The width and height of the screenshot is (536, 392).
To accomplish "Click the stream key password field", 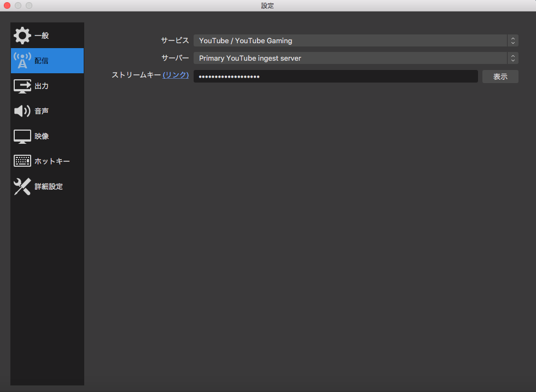I will 336,77.
